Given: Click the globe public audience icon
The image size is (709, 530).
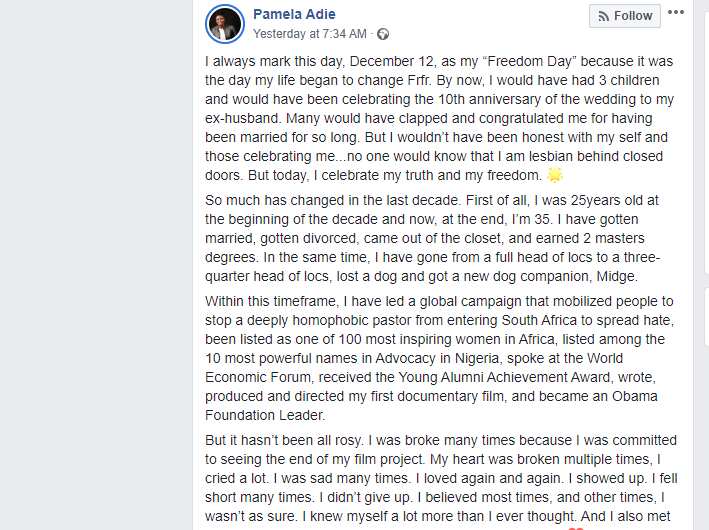Looking at the screenshot, I should 383,34.
